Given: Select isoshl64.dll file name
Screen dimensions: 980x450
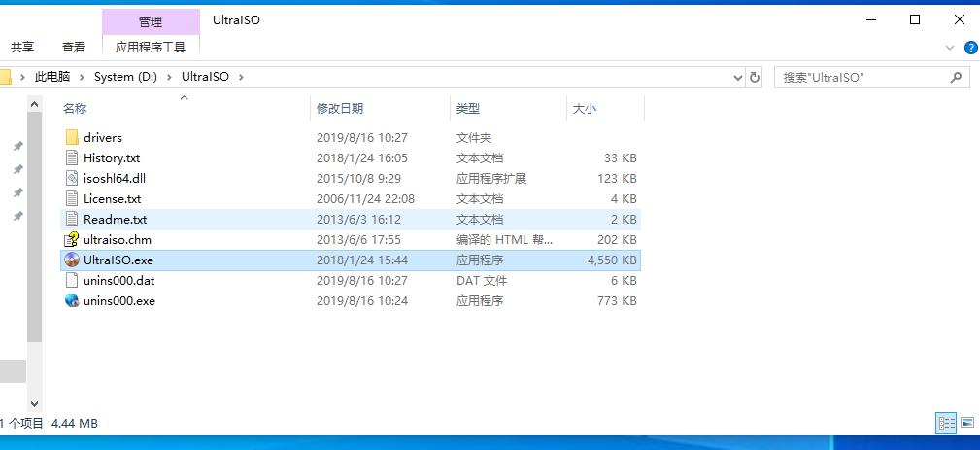Looking at the screenshot, I should 115,178.
